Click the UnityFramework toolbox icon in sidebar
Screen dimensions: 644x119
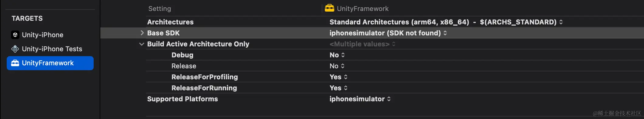15,63
